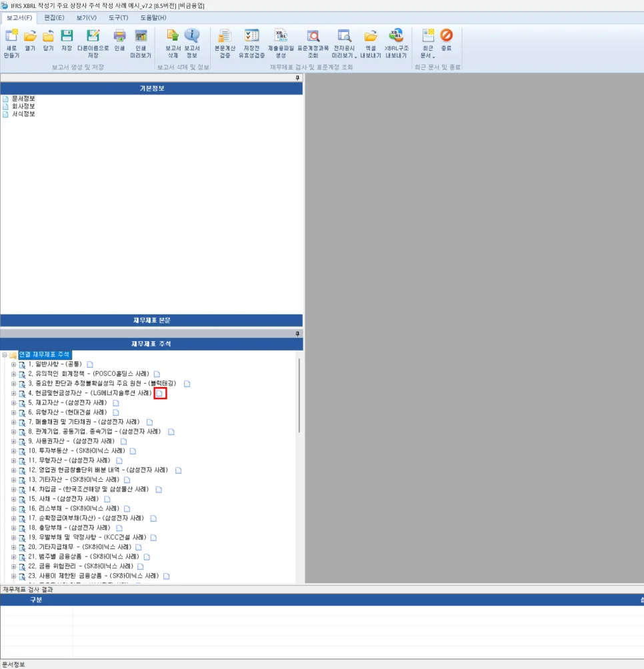Switch to the 편집(E) ribbon tab
The width and height of the screenshot is (644, 669).
(55, 17)
